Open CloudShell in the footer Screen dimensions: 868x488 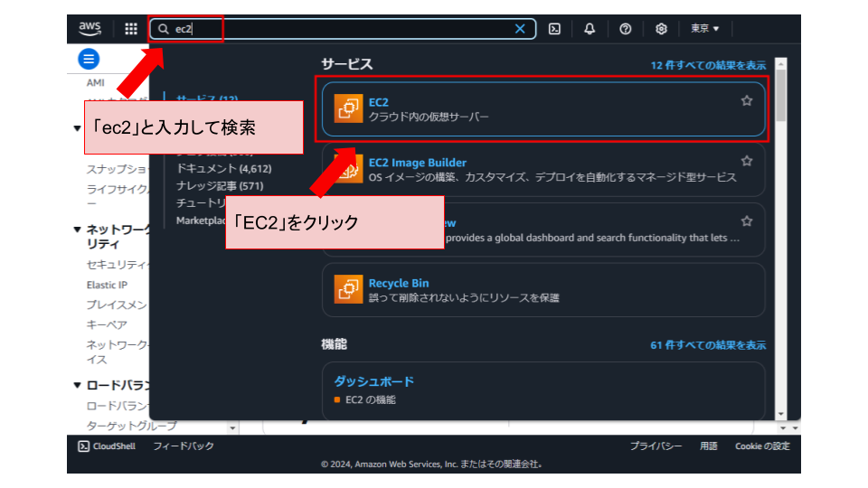point(107,446)
